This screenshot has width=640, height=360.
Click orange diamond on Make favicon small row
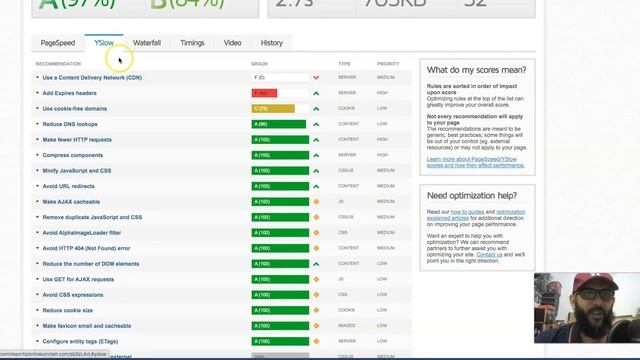[x=316, y=326]
